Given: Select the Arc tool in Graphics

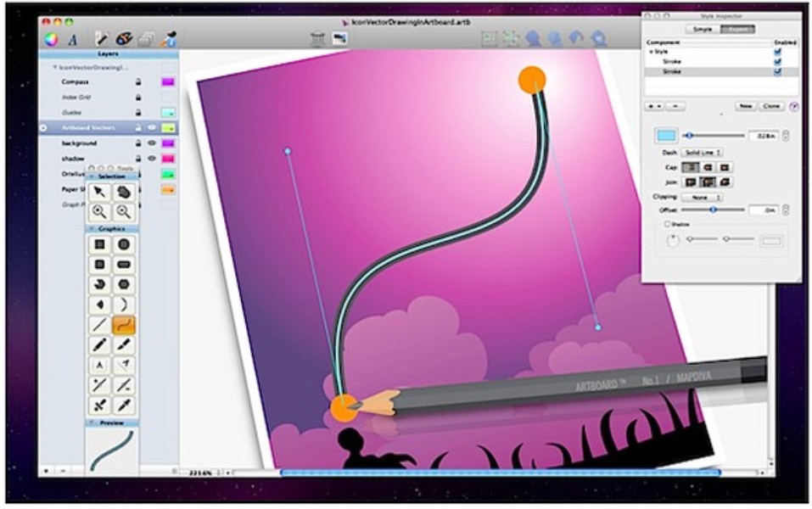Looking at the screenshot, I should click(x=124, y=305).
